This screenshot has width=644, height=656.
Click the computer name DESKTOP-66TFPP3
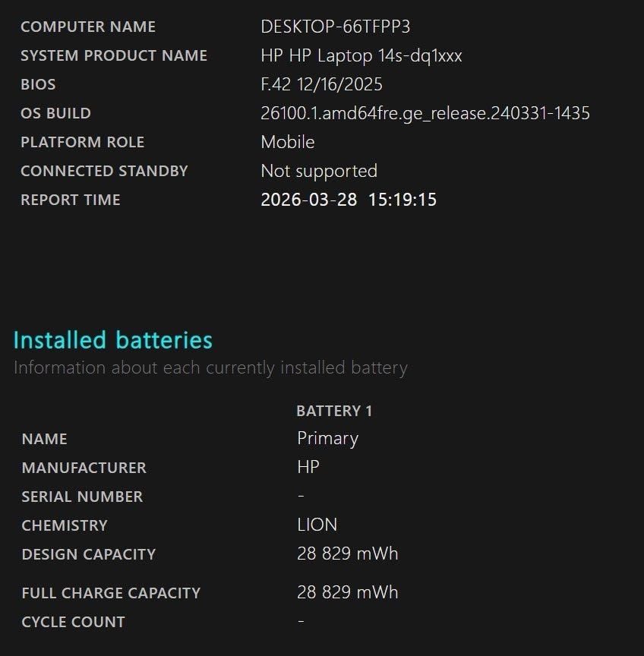[x=335, y=27]
